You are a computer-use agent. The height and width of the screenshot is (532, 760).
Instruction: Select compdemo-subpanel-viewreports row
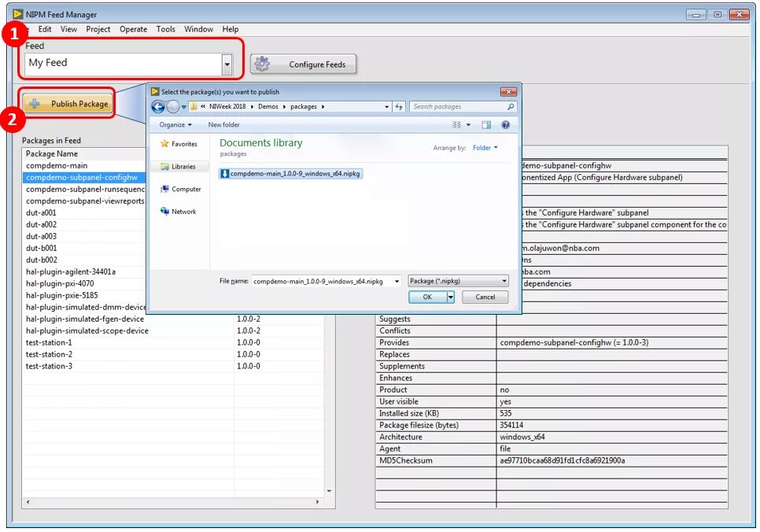[x=85, y=201]
